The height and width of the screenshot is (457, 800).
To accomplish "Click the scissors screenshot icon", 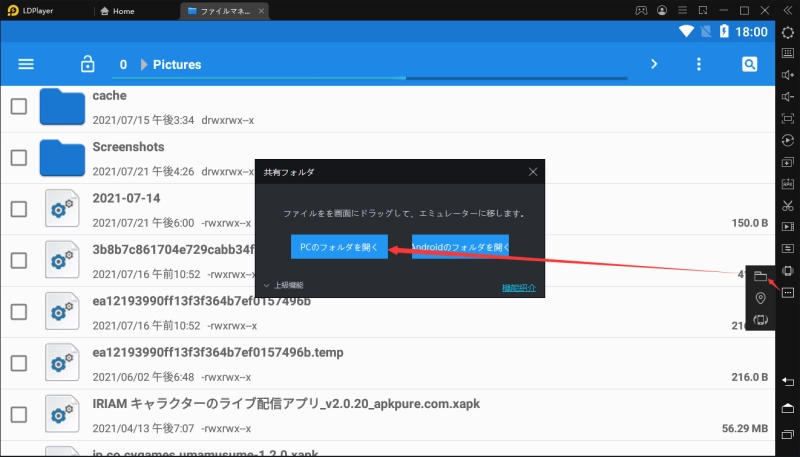I will (x=788, y=206).
